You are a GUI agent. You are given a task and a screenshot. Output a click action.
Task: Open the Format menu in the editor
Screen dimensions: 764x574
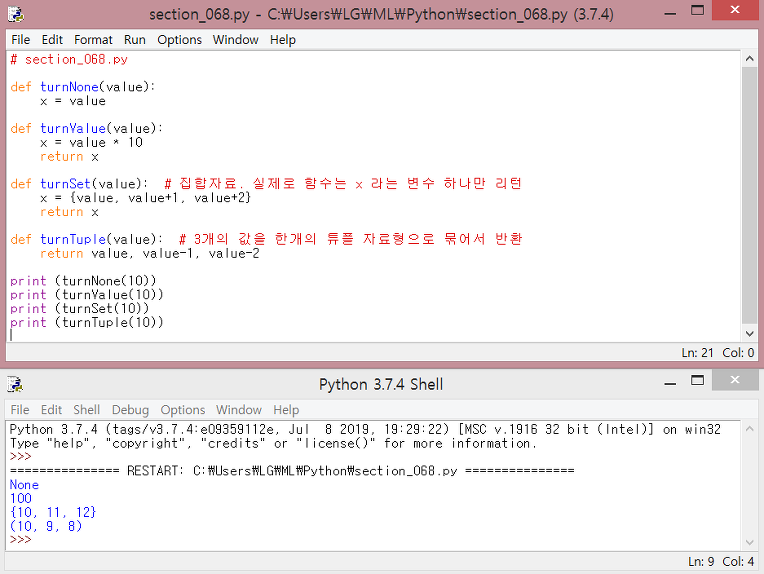pyautogui.click(x=93, y=40)
